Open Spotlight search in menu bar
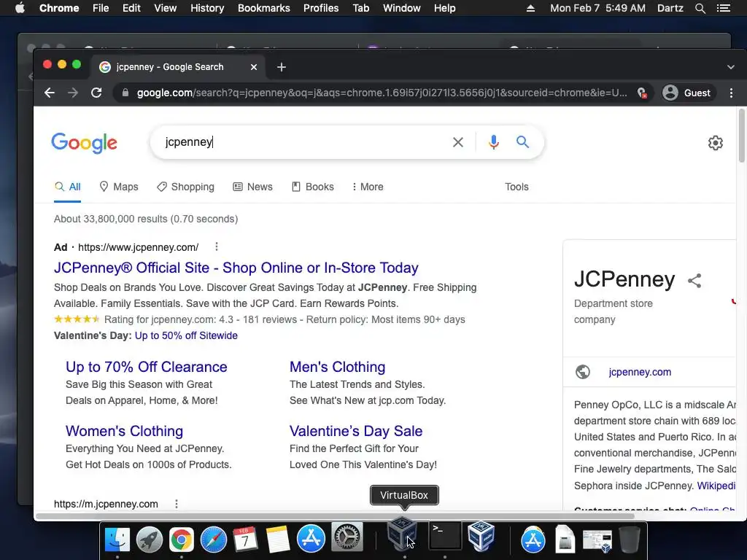This screenshot has height=560, width=747. click(700, 8)
